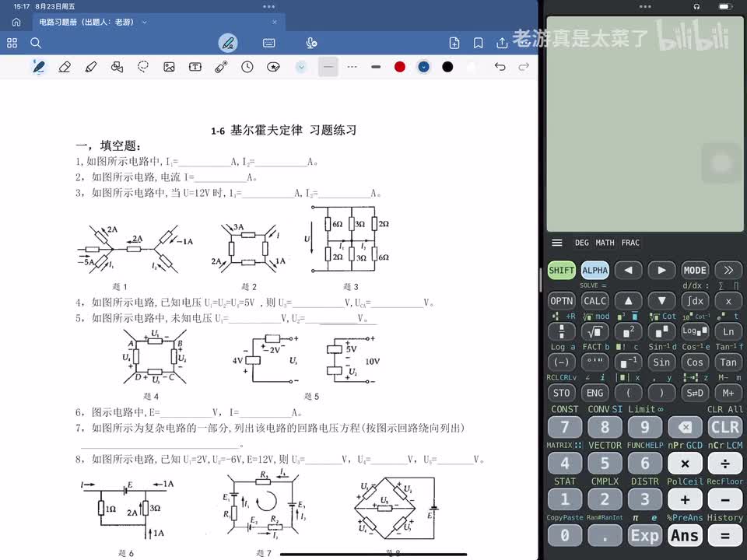The width and height of the screenshot is (747, 560).
Task: Tap the Tan key
Action: [728, 362]
